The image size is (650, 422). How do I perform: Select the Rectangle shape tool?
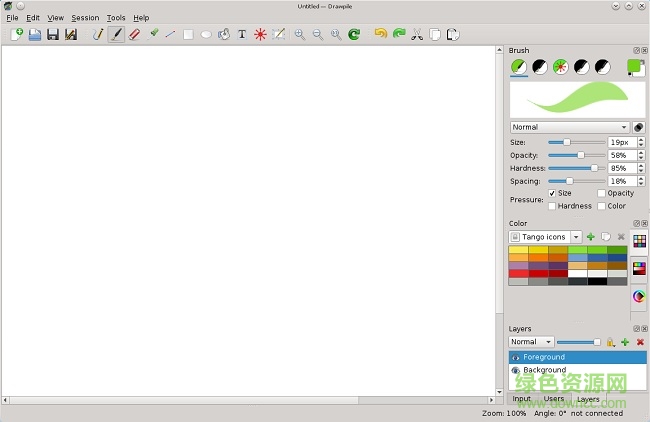[x=188, y=34]
